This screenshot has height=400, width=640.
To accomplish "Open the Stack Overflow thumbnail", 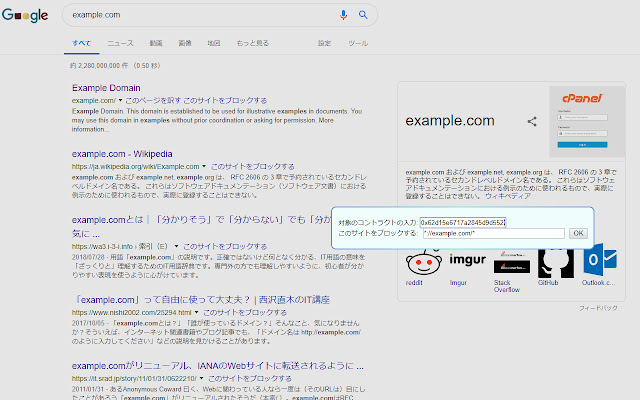I will pyautogui.click(x=512, y=262).
